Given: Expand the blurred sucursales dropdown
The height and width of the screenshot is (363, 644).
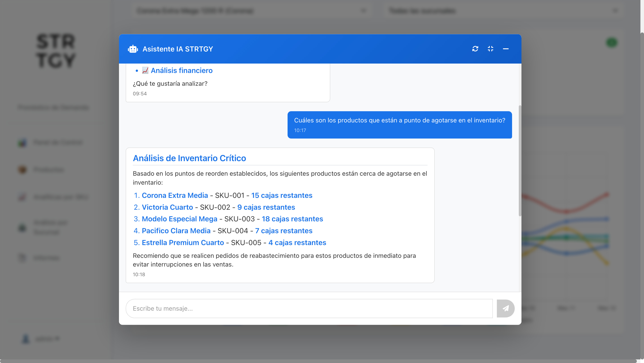Looking at the screenshot, I should [x=503, y=11].
